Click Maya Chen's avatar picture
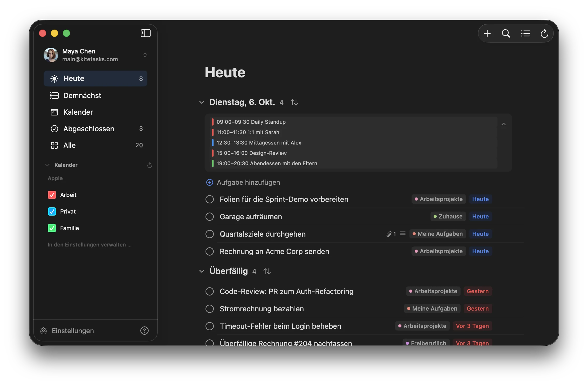The height and width of the screenshot is (384, 588). click(x=51, y=55)
